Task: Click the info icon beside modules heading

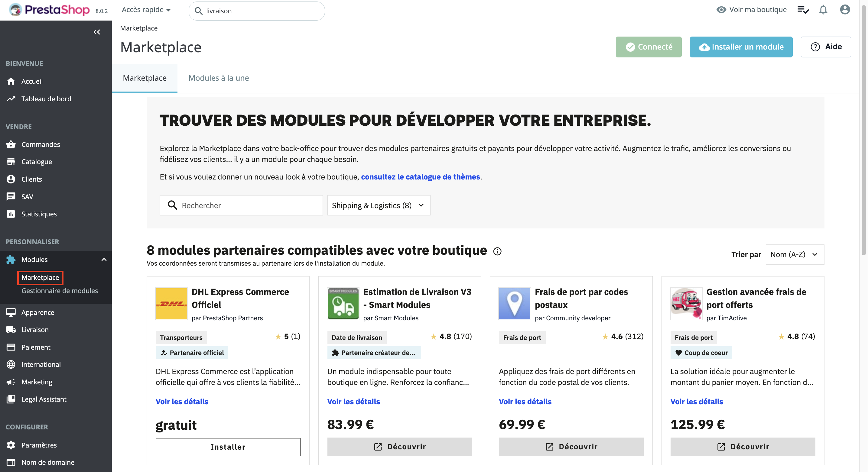Action: coord(497,251)
